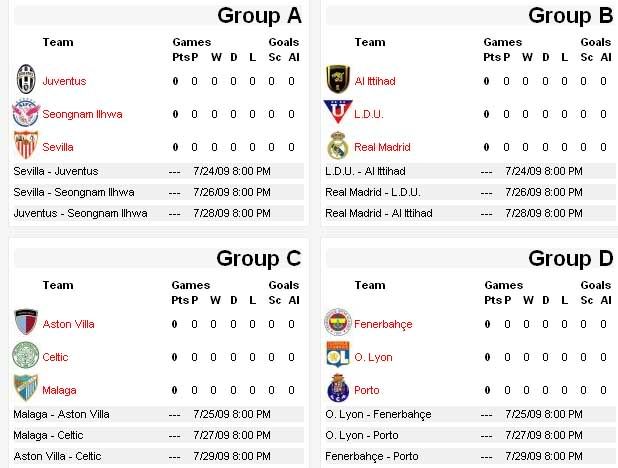Click the O. Lyon team logo

pos(338,355)
